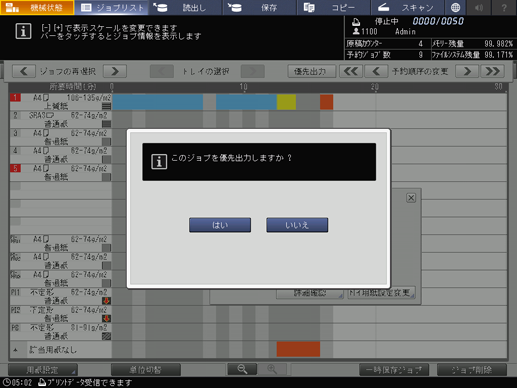Screen dimensions: 517x388
Task: Open the 保存 tab
Action: (x=259, y=7)
